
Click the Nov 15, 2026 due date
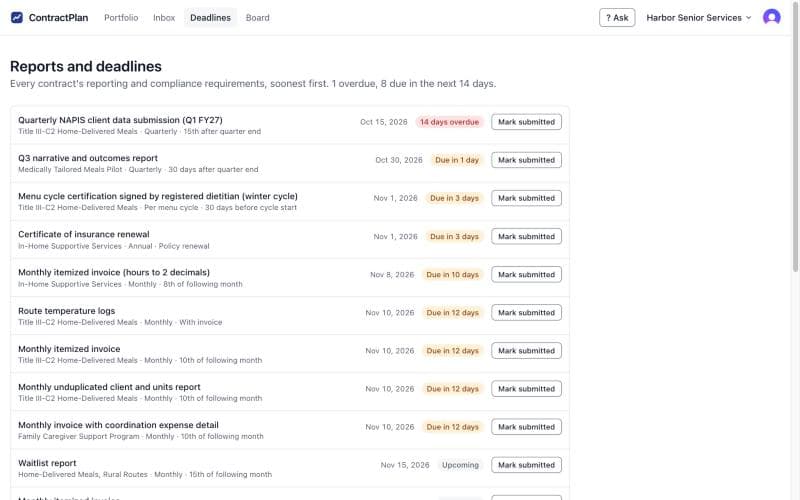405,465
